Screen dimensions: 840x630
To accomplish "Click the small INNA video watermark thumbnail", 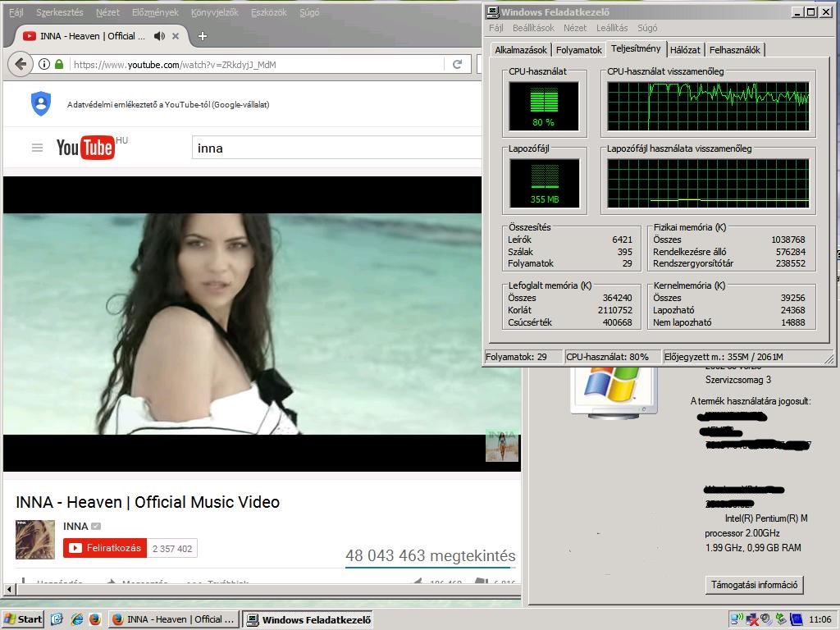I will pyautogui.click(x=502, y=445).
